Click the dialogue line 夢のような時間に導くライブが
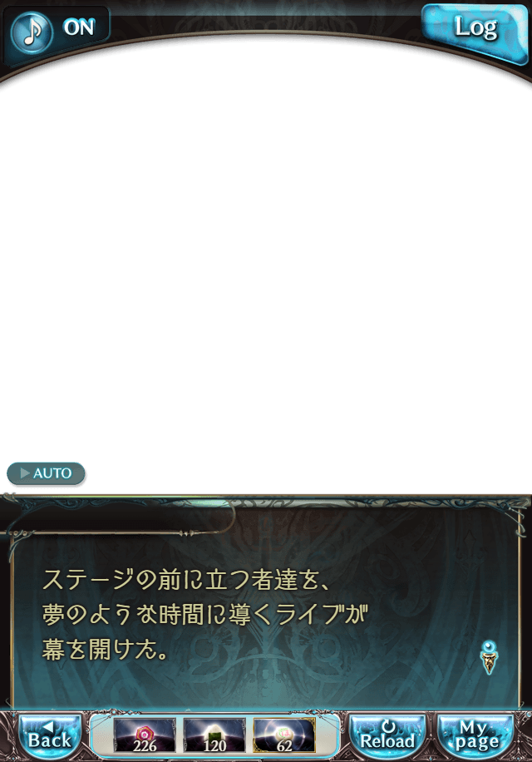Screen dimensions: 532x762 point(204,615)
